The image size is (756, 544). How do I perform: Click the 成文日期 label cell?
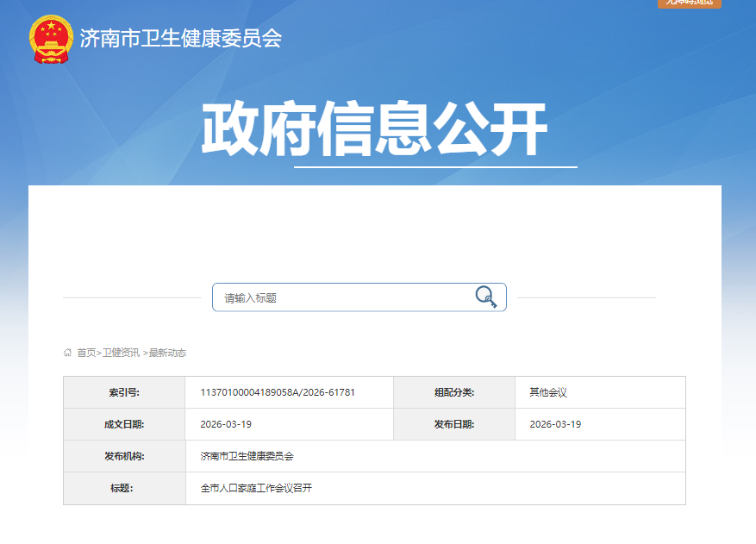[124, 424]
